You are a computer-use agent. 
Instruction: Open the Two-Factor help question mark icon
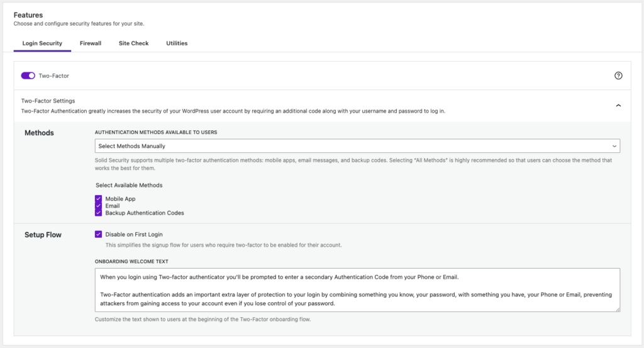pyautogui.click(x=618, y=76)
